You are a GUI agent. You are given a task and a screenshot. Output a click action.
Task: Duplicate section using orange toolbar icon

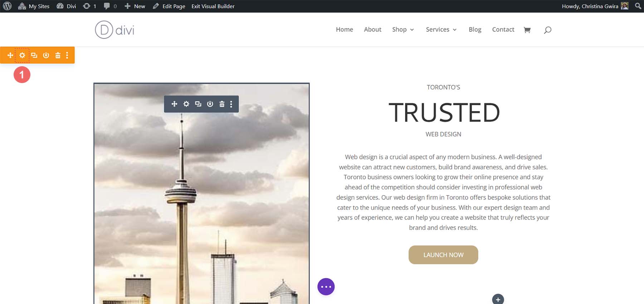click(34, 55)
